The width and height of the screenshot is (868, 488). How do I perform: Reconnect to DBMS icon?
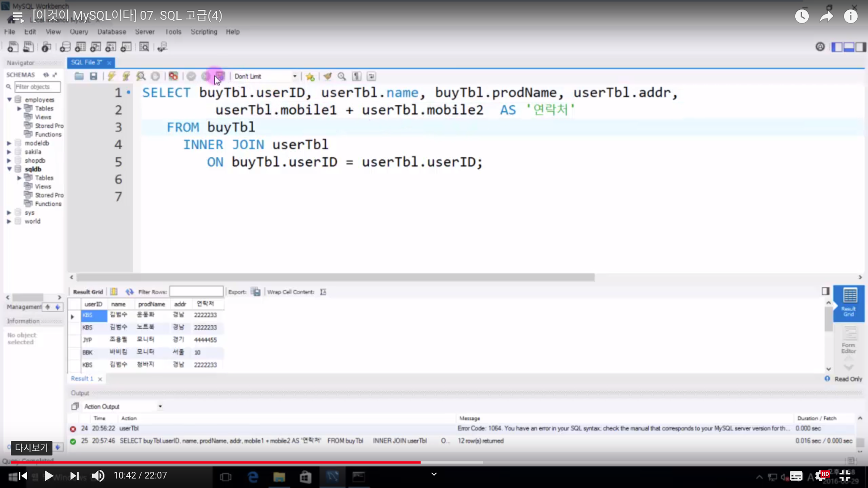[162, 47]
